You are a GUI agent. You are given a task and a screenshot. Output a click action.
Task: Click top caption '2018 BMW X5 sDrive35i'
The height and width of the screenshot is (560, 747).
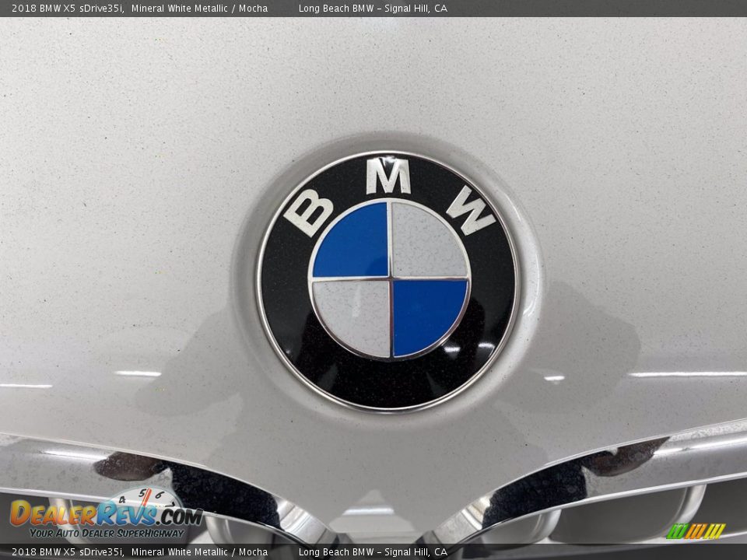[x=68, y=8]
